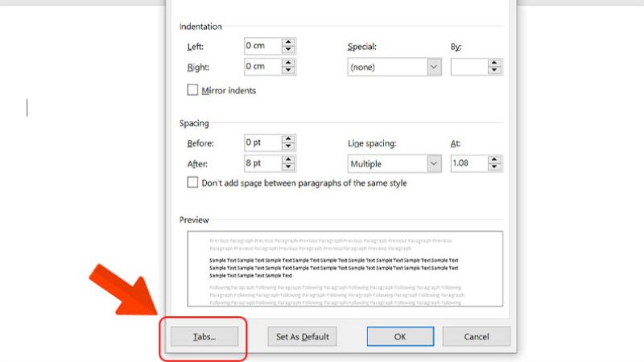Decrease Left indent with down arrow

(288, 49)
